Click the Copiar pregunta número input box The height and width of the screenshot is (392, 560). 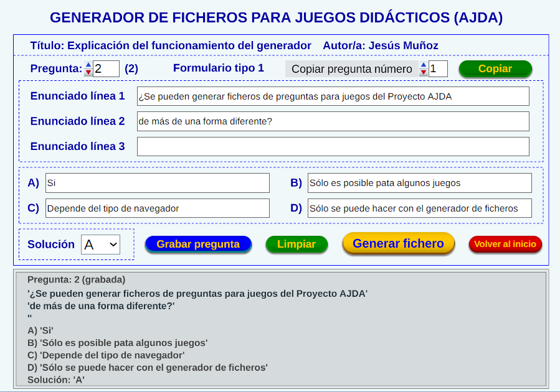(438, 68)
